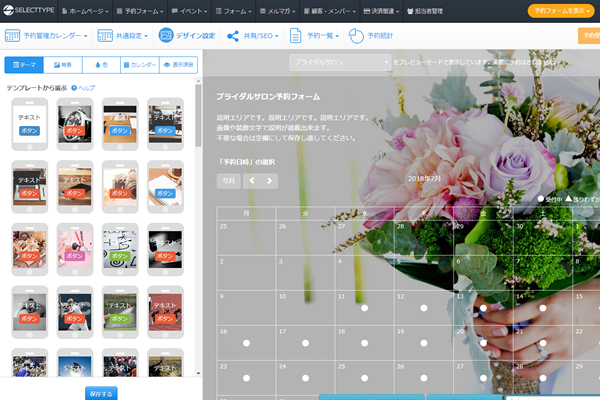Switch to the 色 color tab
The height and width of the screenshot is (400, 600).
pos(101,65)
